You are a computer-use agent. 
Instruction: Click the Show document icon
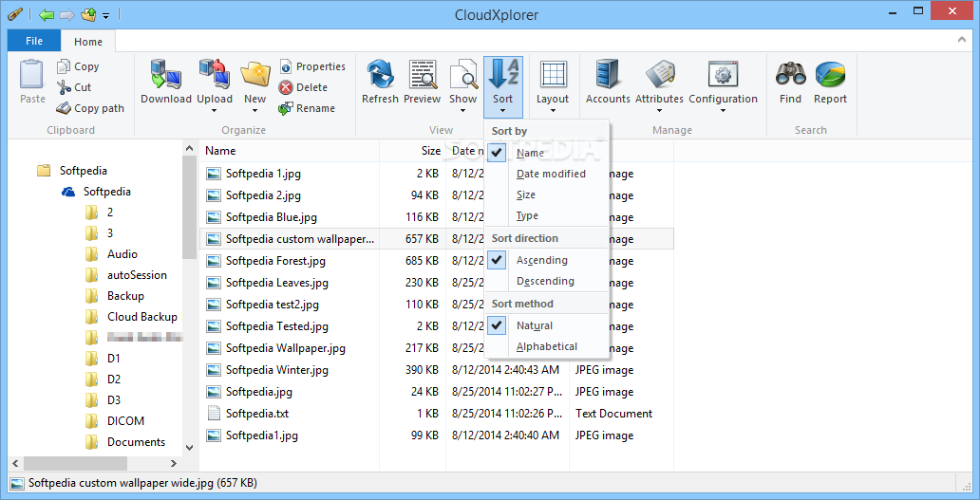(463, 74)
